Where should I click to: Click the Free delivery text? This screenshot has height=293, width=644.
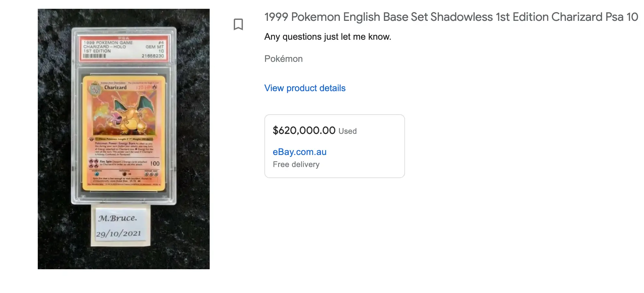tap(296, 164)
